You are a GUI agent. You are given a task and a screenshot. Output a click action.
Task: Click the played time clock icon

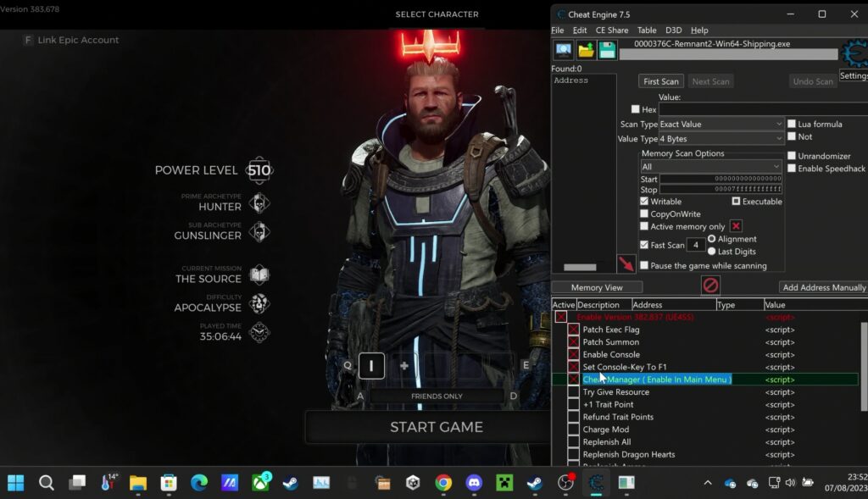259,332
